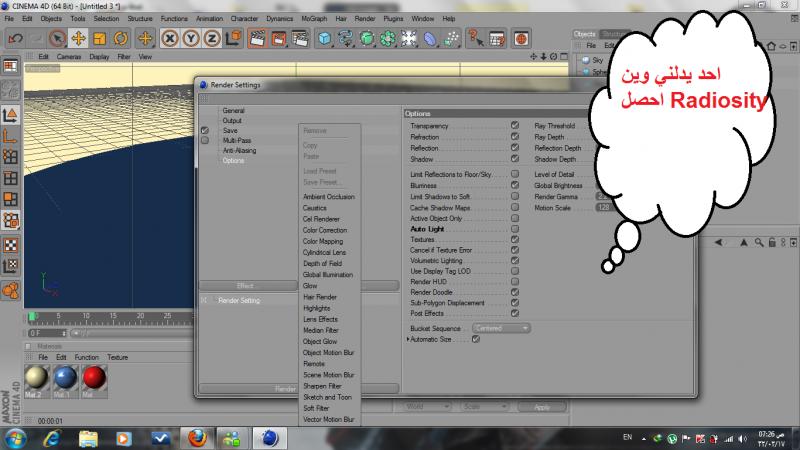Open the Plugins menu
Screen dimensions: 800x450
point(393,18)
